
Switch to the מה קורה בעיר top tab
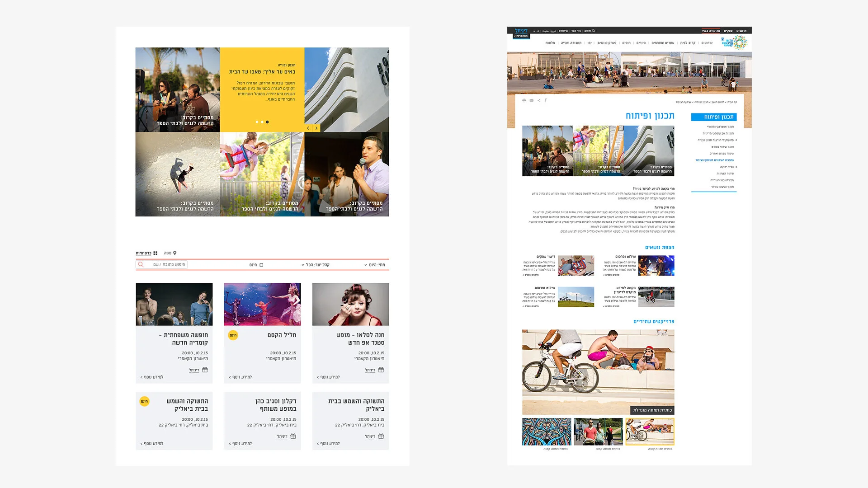pyautogui.click(x=711, y=31)
